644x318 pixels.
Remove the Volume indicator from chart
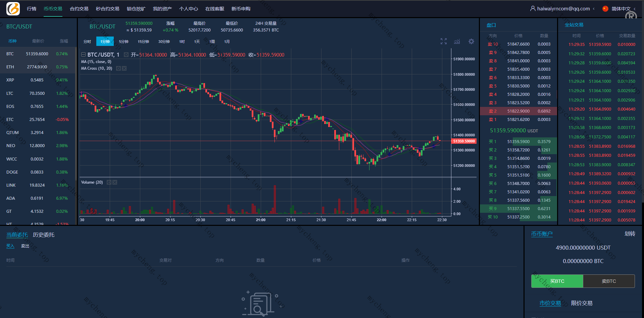pos(115,182)
